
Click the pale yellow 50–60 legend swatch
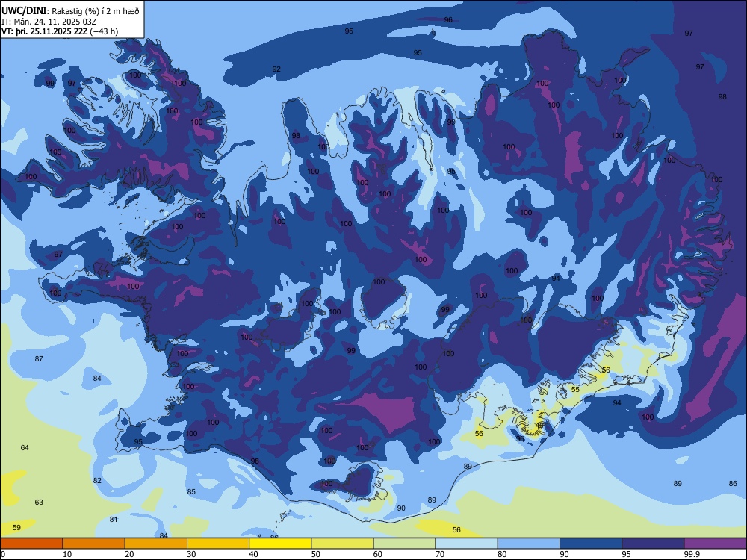(x=342, y=544)
